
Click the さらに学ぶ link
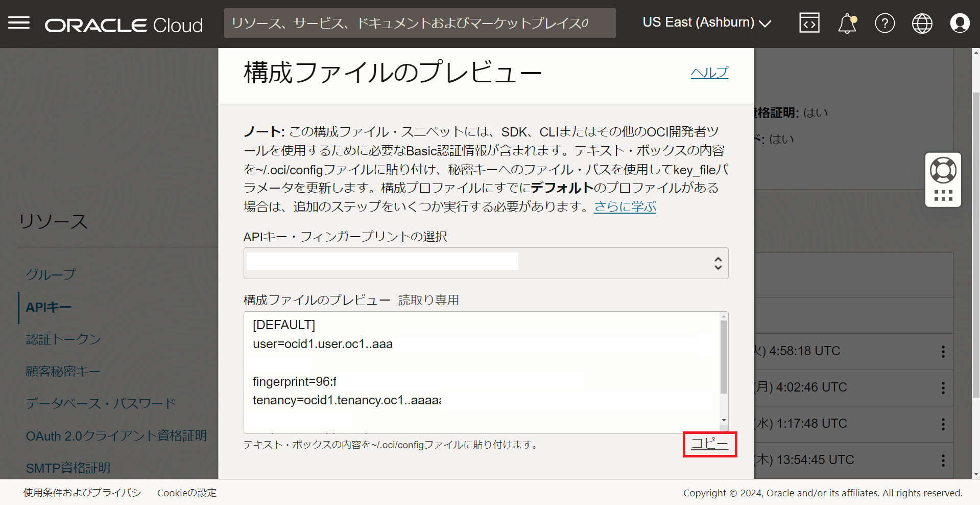click(625, 206)
